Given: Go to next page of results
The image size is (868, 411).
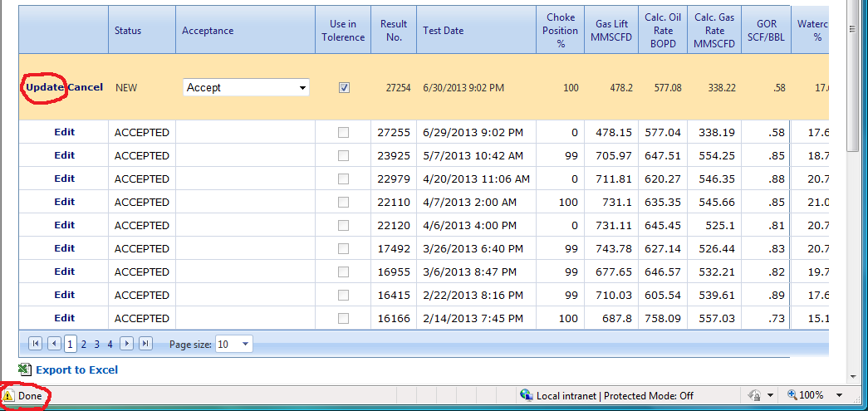Looking at the screenshot, I should [x=127, y=344].
